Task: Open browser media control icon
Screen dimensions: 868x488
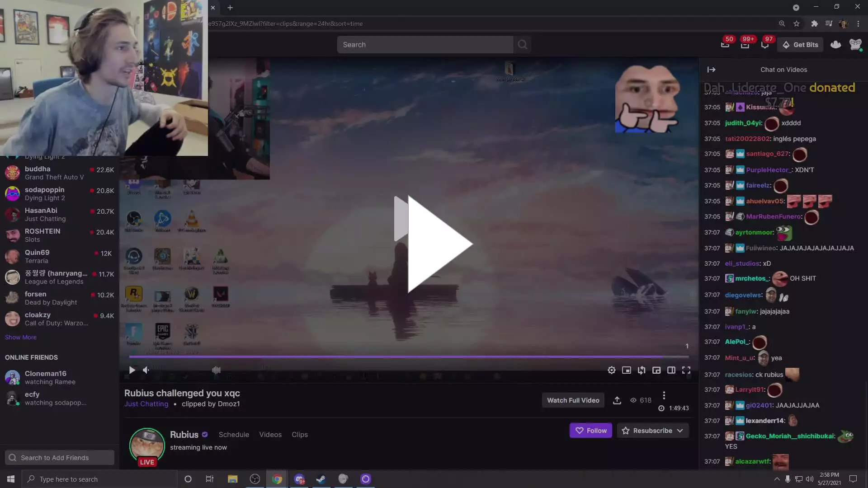Action: pyautogui.click(x=828, y=23)
